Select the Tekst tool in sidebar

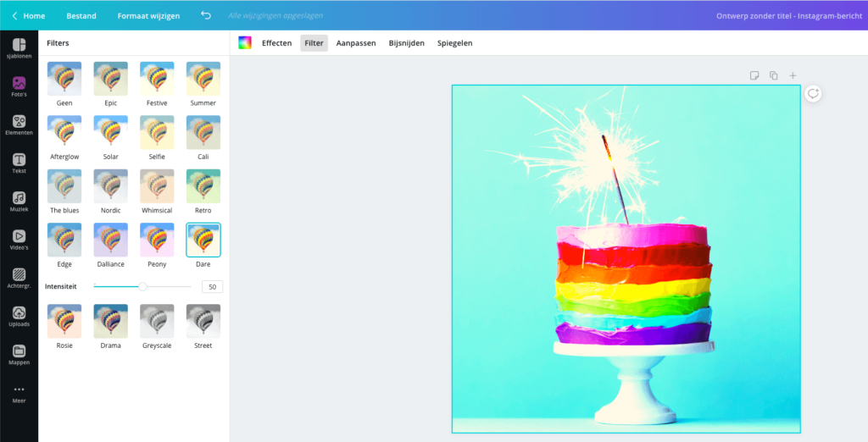pyautogui.click(x=19, y=163)
